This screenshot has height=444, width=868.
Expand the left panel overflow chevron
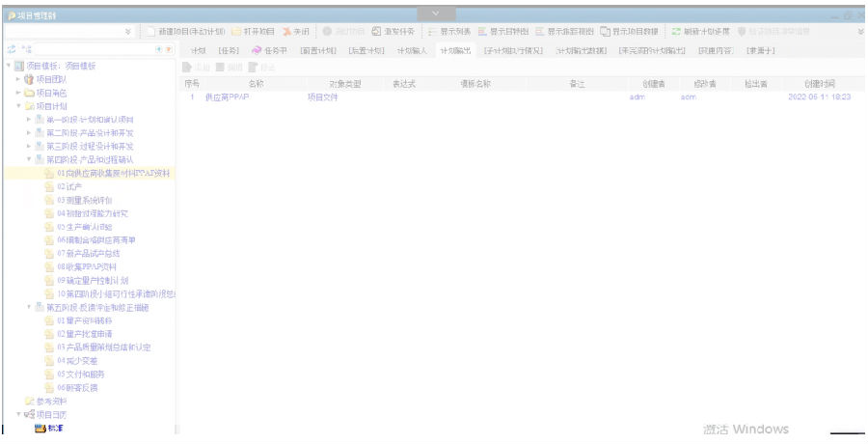128,32
